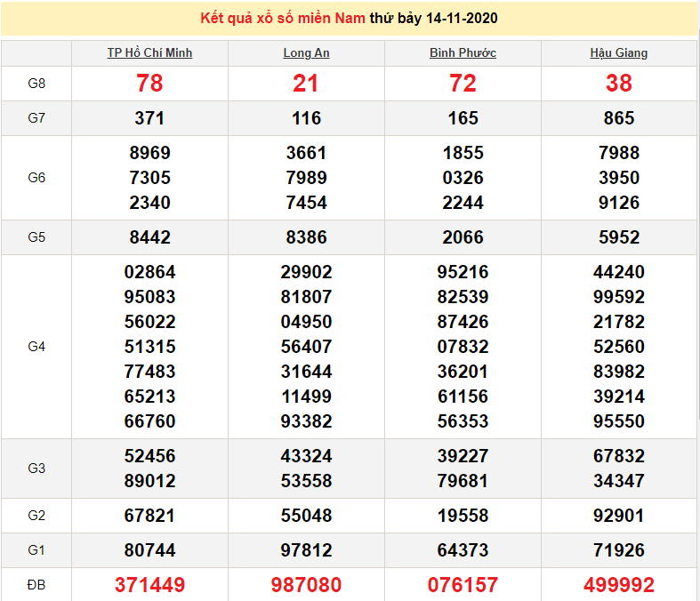Screen dimensions: 700x601
Task: Click the G1 result 80744
Action: (149, 550)
